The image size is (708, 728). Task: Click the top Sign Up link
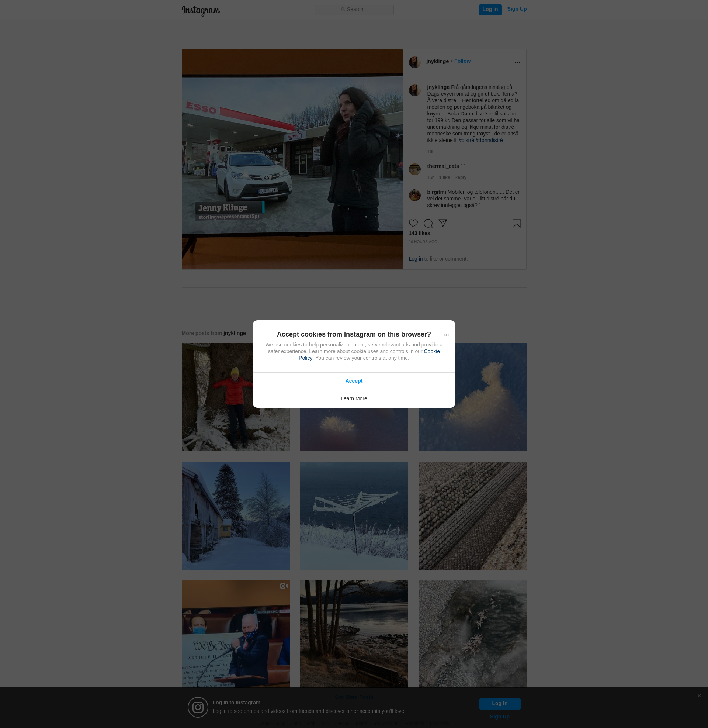(x=517, y=9)
